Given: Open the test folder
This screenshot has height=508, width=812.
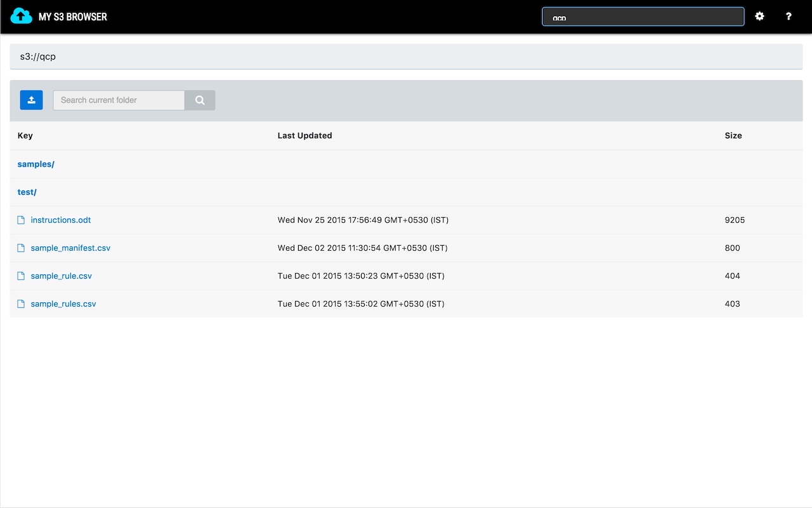Looking at the screenshot, I should tap(27, 192).
